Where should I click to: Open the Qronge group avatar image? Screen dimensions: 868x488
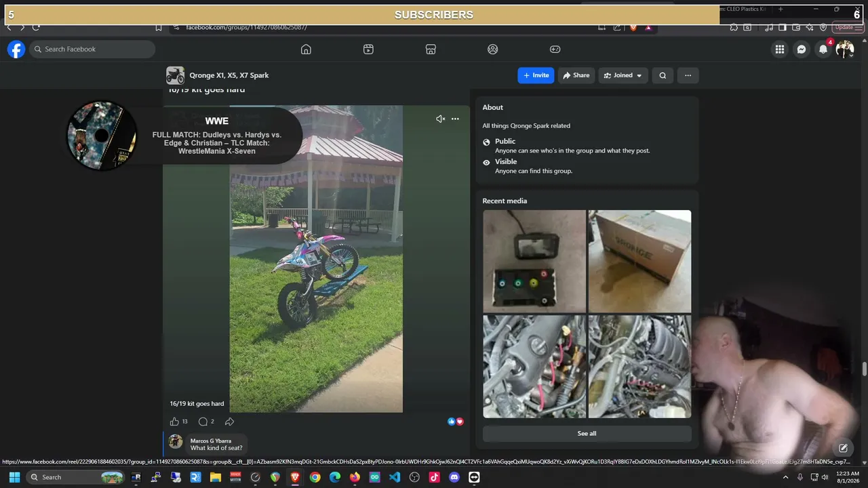click(x=175, y=75)
